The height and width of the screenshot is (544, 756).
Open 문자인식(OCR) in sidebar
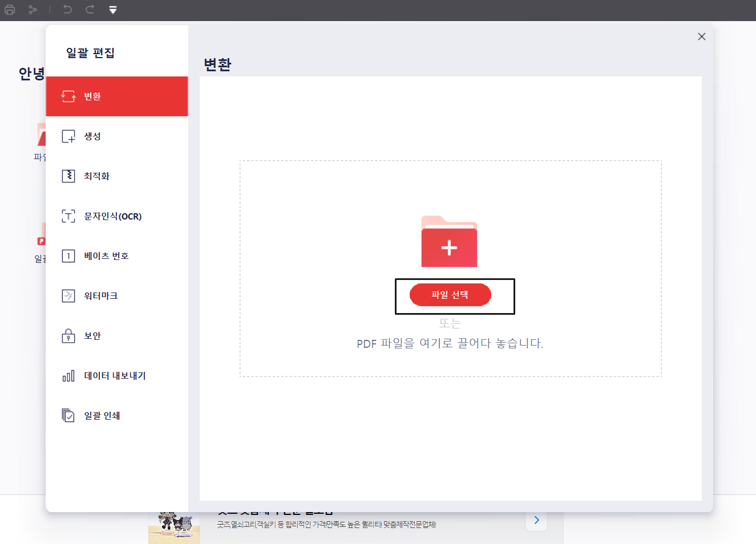(117, 216)
